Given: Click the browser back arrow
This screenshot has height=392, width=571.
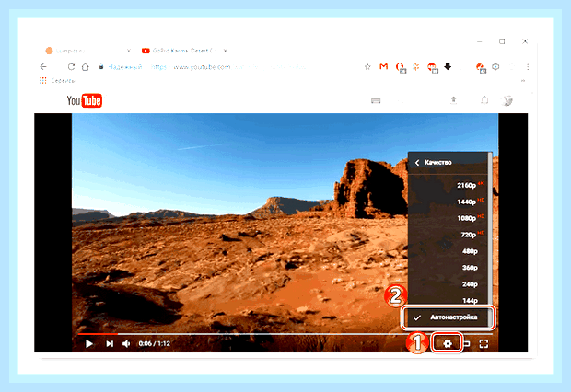Looking at the screenshot, I should (x=43, y=66).
